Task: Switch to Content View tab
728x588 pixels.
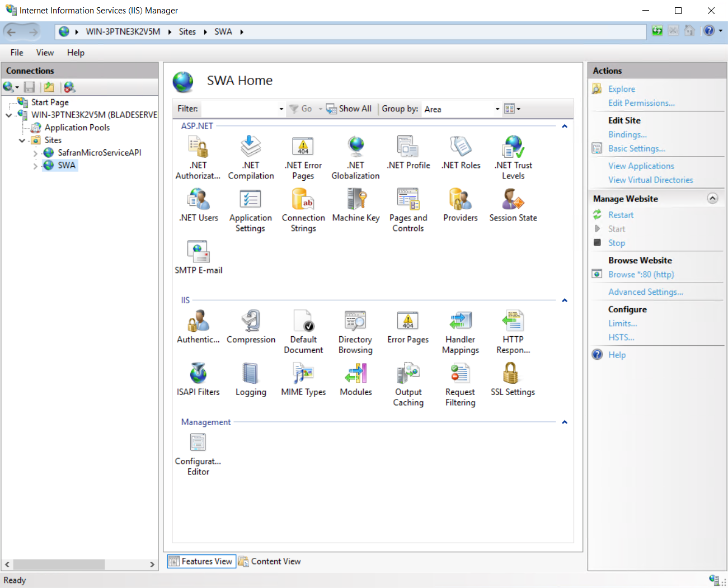Action: (x=270, y=561)
